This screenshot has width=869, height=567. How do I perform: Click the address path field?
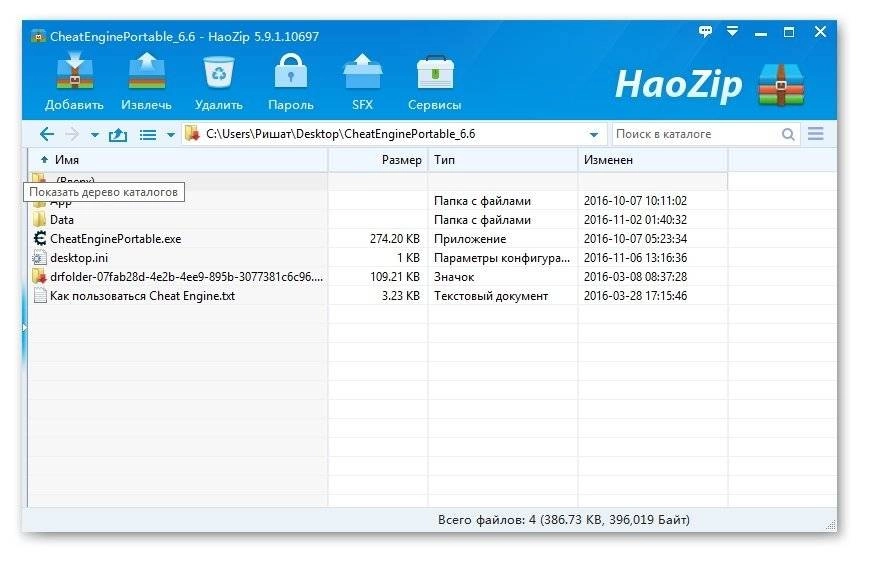tap(393, 134)
